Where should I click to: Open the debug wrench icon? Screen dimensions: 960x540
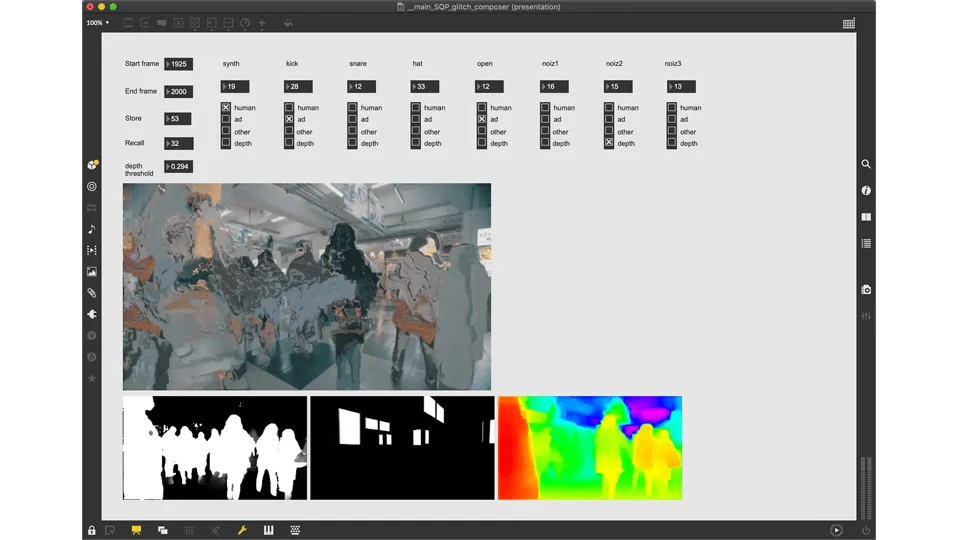242,530
